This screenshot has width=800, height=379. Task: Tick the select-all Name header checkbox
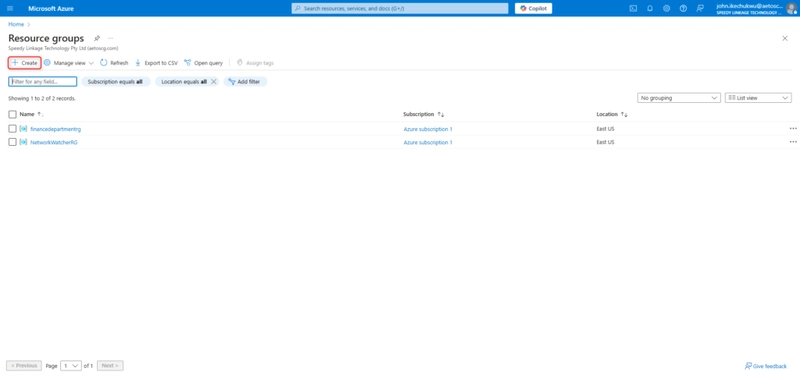(x=13, y=114)
